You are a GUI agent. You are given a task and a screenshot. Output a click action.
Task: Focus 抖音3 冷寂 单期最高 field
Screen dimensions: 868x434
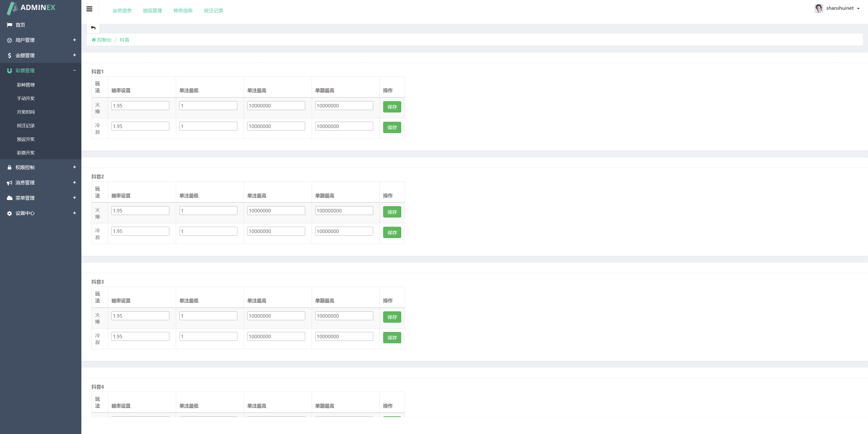pos(344,336)
